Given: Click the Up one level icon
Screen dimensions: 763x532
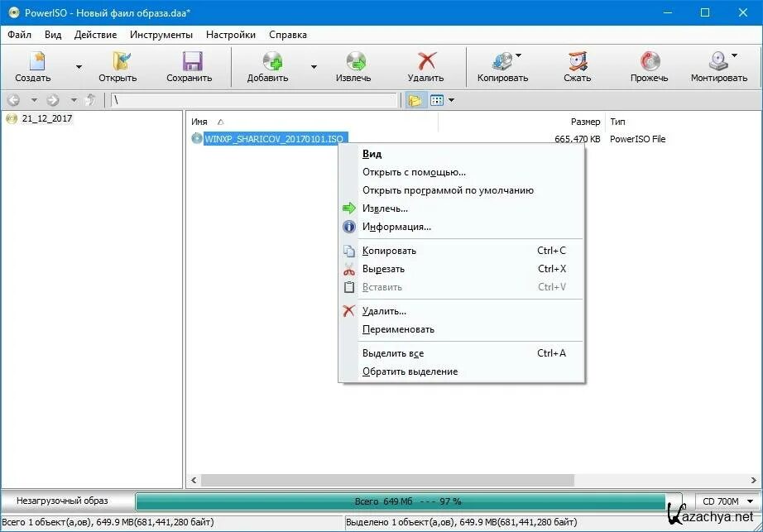Looking at the screenshot, I should [90, 100].
